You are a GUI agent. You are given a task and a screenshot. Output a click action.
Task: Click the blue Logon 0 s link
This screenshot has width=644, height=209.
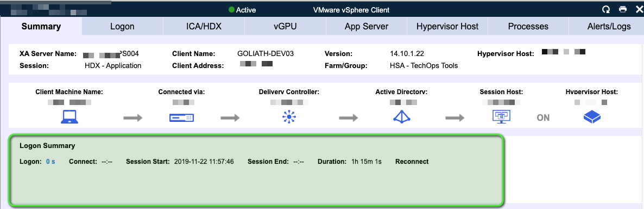point(50,162)
